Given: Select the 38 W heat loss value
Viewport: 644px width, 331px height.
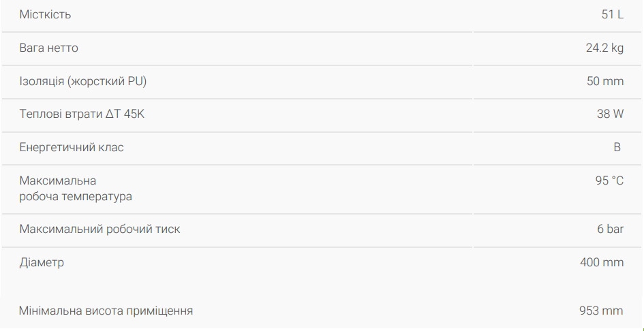Looking at the screenshot, I should tap(610, 114).
